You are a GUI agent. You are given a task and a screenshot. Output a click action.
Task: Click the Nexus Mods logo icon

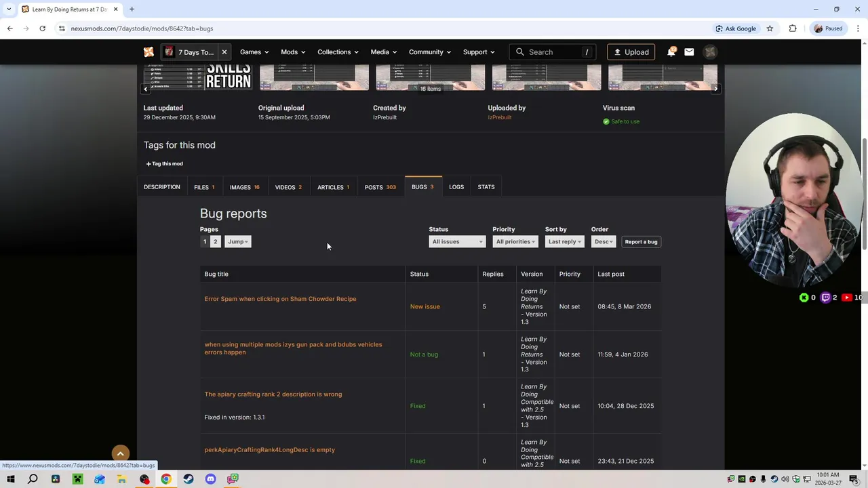point(149,52)
